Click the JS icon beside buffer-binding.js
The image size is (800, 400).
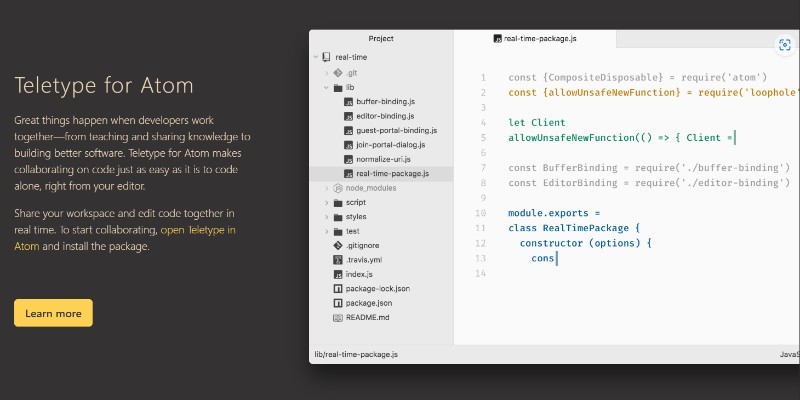click(348, 102)
